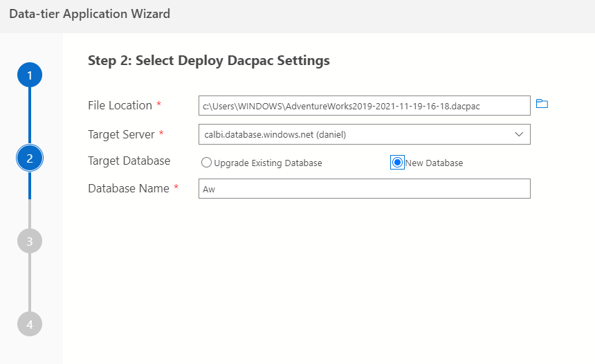Go to wizard step 1 circle
This screenshot has height=364, width=595.
pos(30,75)
